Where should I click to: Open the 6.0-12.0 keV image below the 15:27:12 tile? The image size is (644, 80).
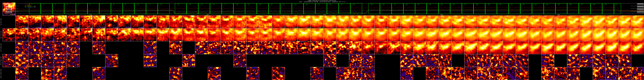(291, 35)
